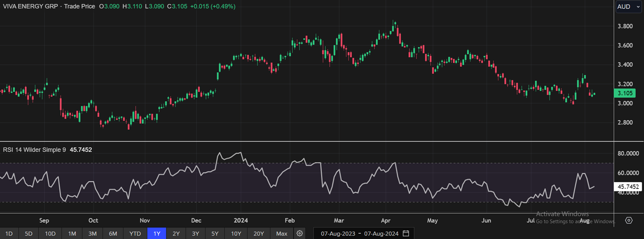Screen dimensions: 644x239
Task: Select the 1D time range
Action: click(9, 233)
